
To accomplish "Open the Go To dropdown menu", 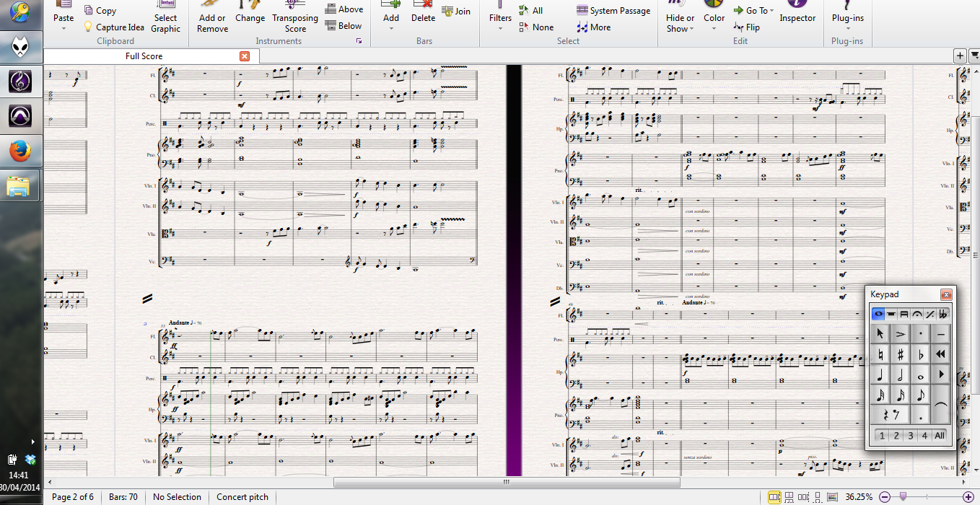I will point(771,11).
